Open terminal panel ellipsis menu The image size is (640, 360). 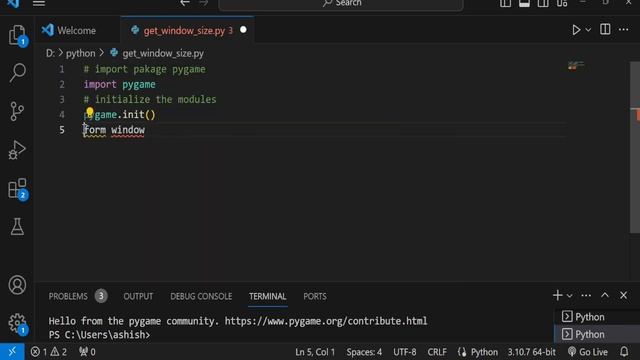[586, 296]
